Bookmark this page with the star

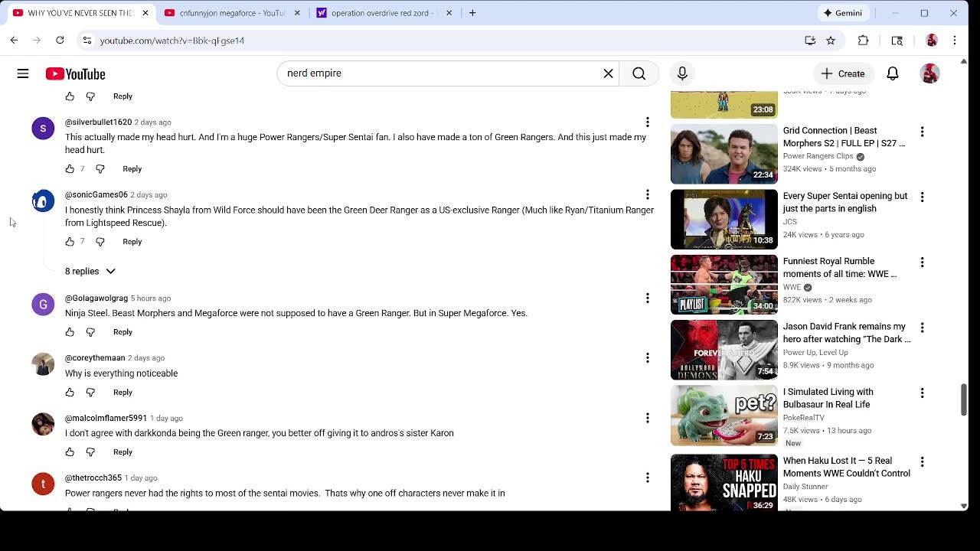(x=831, y=41)
